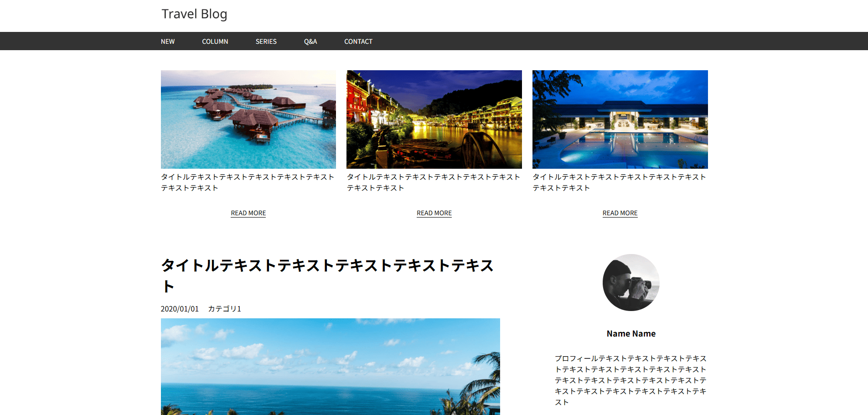Click the Name Name author heading
This screenshot has width=868, height=415.
pyautogui.click(x=631, y=334)
